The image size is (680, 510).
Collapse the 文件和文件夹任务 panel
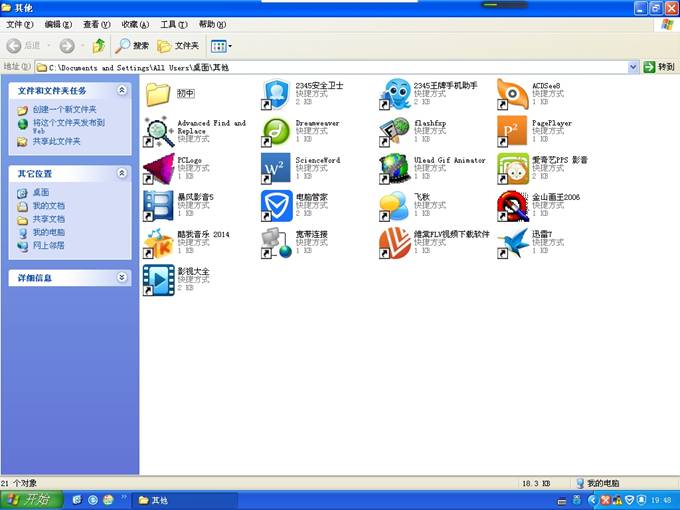[x=122, y=90]
